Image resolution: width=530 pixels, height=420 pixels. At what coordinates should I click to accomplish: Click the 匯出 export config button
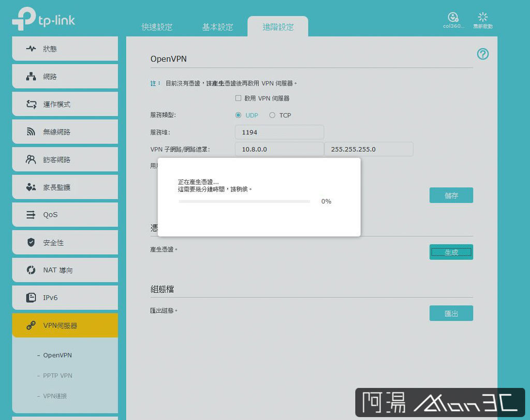451,313
